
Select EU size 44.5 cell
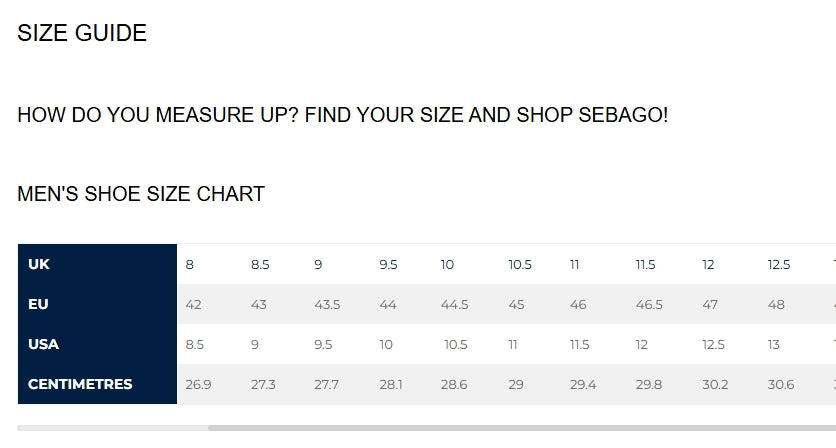(454, 304)
